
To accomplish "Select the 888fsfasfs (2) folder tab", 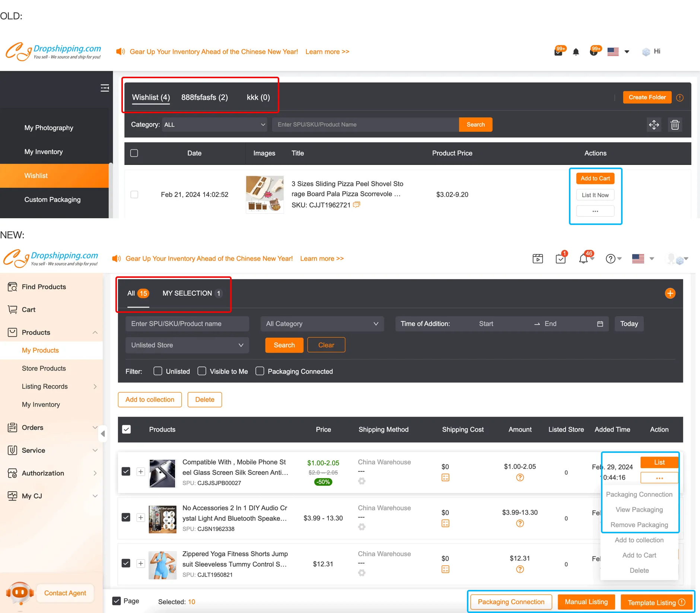I will pyautogui.click(x=204, y=98).
